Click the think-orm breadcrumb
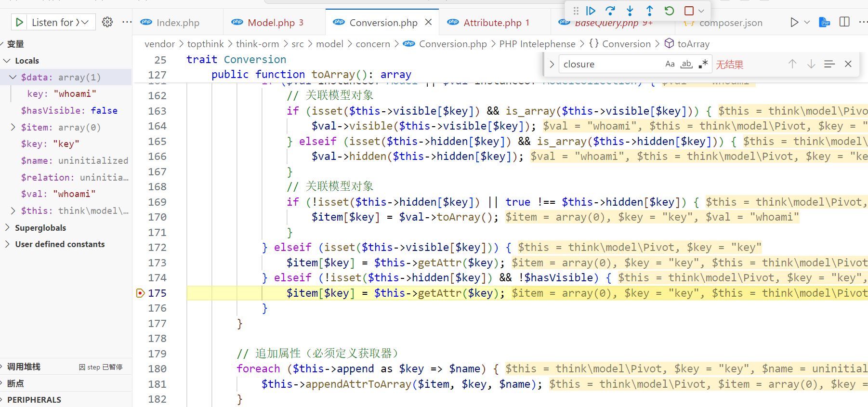The width and height of the screenshot is (868, 407). tap(257, 44)
